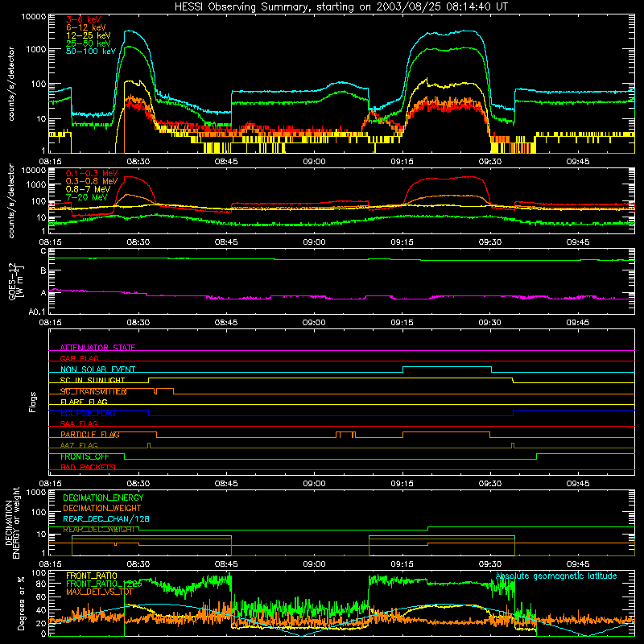Click the A0.1 label on GOES axis
This screenshot has width=644, height=644.
point(37,312)
